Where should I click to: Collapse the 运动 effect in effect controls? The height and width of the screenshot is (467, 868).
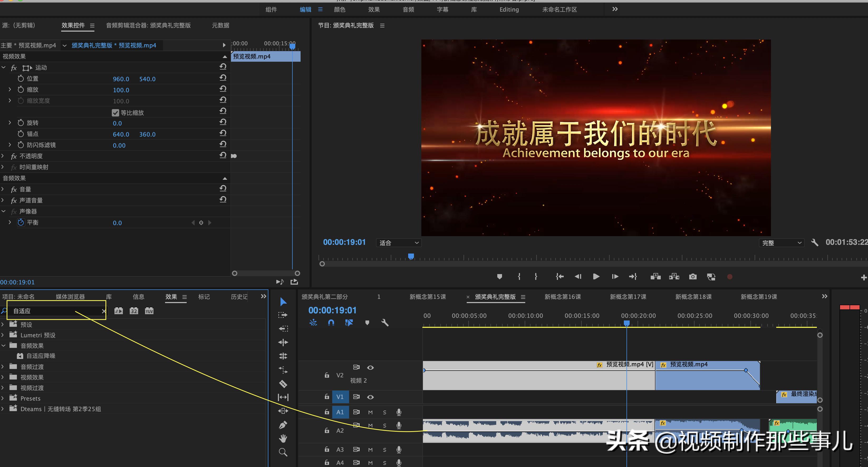4,68
